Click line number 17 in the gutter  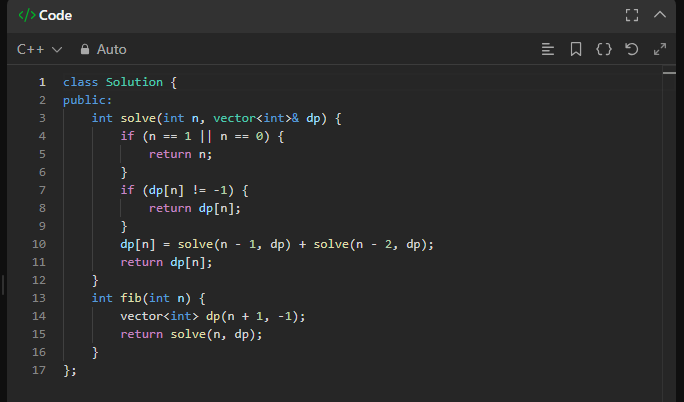[x=39, y=370]
